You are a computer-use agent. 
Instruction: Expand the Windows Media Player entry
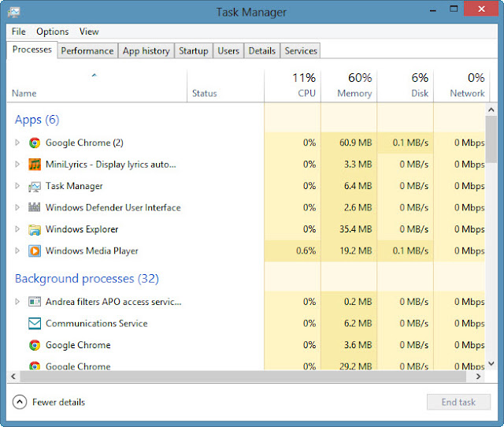click(x=17, y=251)
